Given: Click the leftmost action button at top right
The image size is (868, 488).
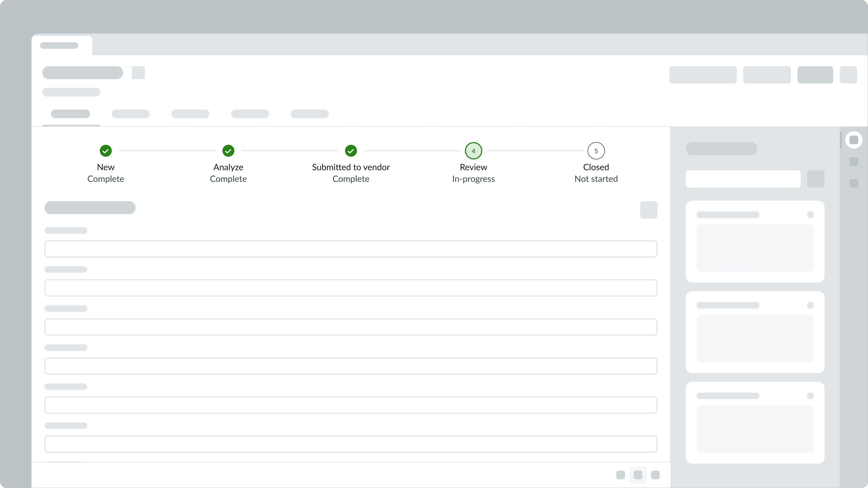Looking at the screenshot, I should [703, 75].
